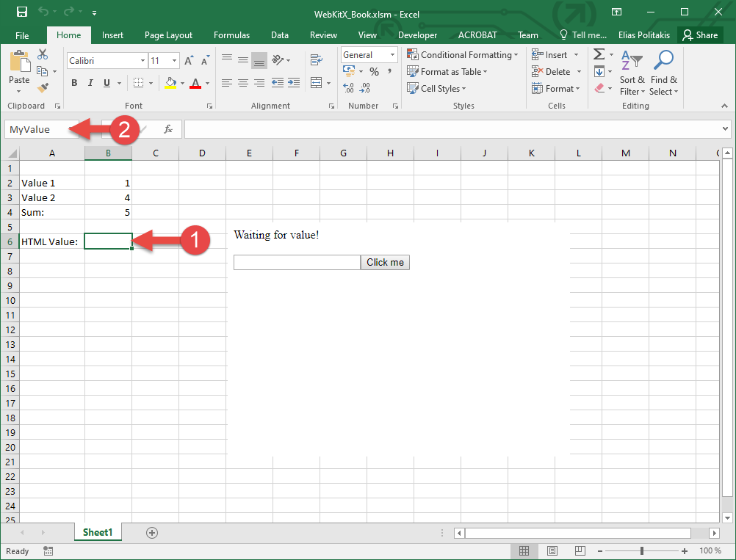
Task: Click the Insert Function fx icon
Action: point(168,129)
